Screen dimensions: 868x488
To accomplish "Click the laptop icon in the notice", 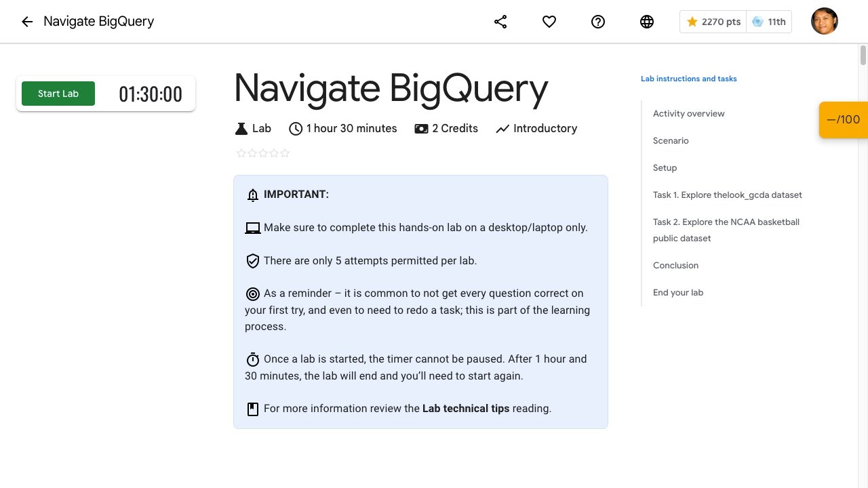I will tap(253, 228).
